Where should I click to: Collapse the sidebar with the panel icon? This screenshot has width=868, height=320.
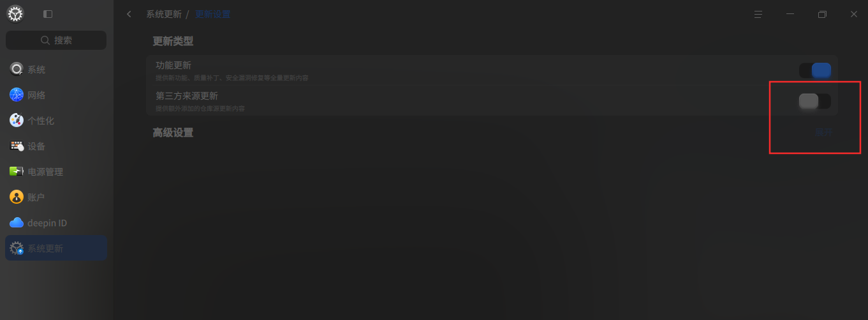[x=48, y=13]
